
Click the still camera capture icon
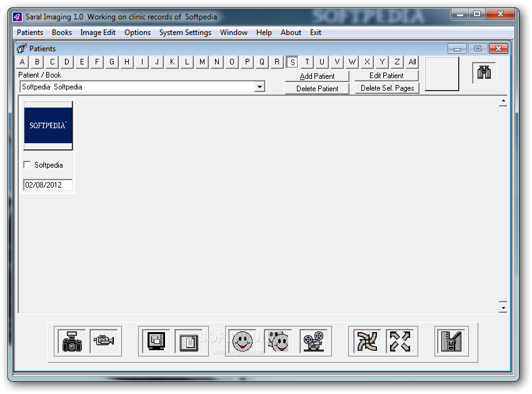[x=72, y=341]
